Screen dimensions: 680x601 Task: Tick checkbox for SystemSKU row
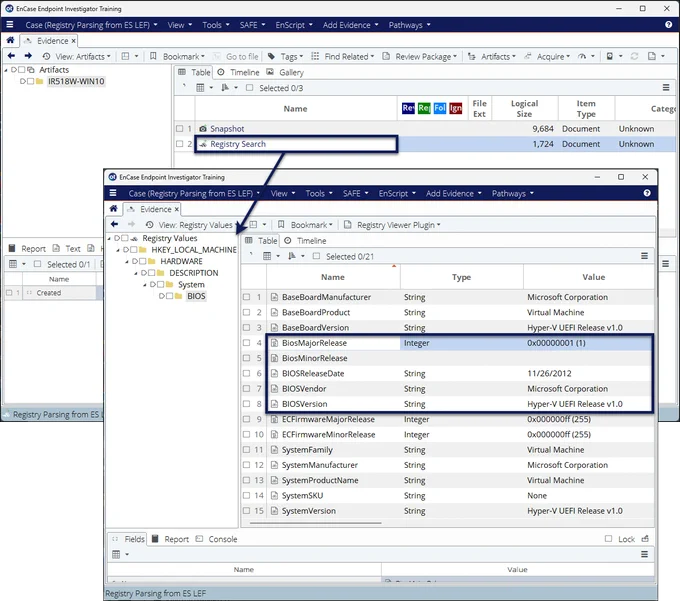click(246, 495)
